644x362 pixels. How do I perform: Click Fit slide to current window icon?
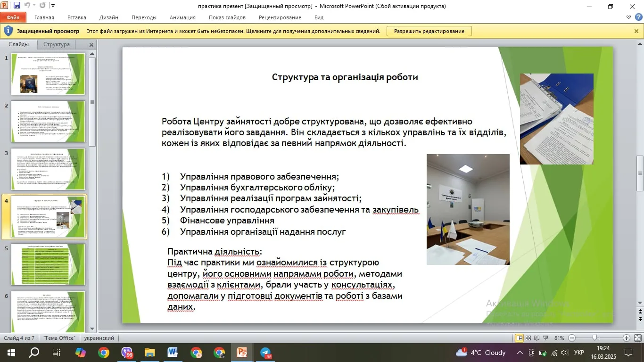(x=637, y=338)
